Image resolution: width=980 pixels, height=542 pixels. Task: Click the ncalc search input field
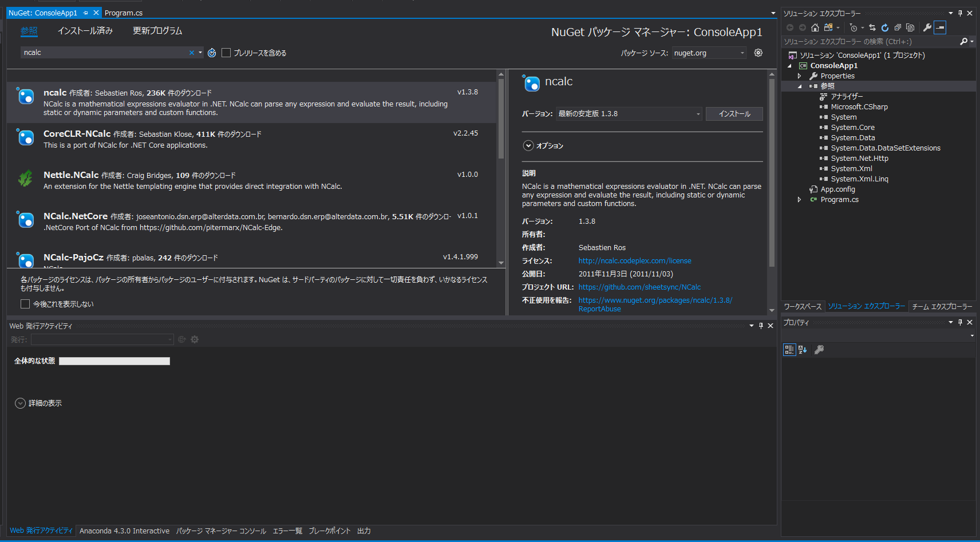(103, 52)
